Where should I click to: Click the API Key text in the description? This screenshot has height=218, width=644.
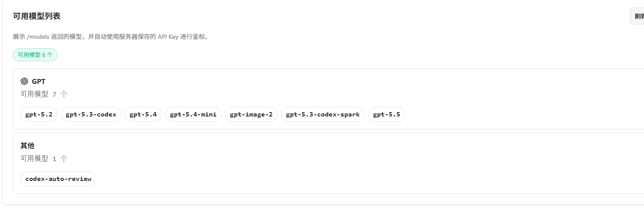pyautogui.click(x=168, y=37)
